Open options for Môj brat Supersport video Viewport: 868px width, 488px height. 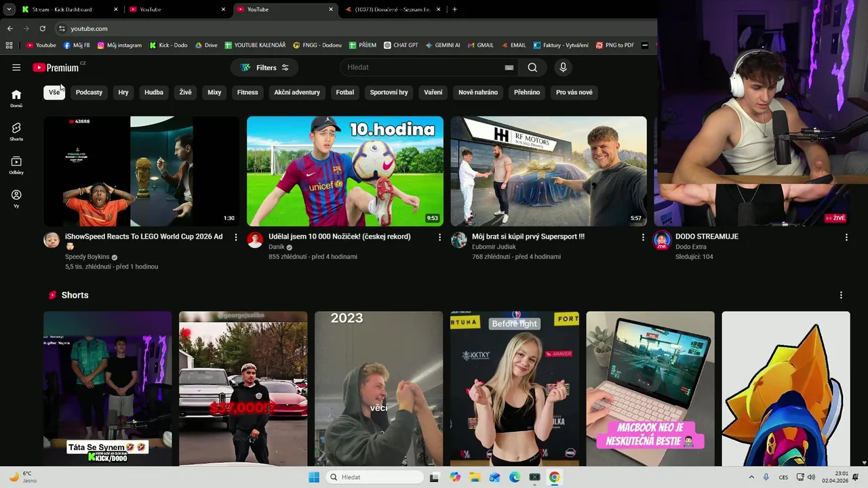pyautogui.click(x=643, y=237)
